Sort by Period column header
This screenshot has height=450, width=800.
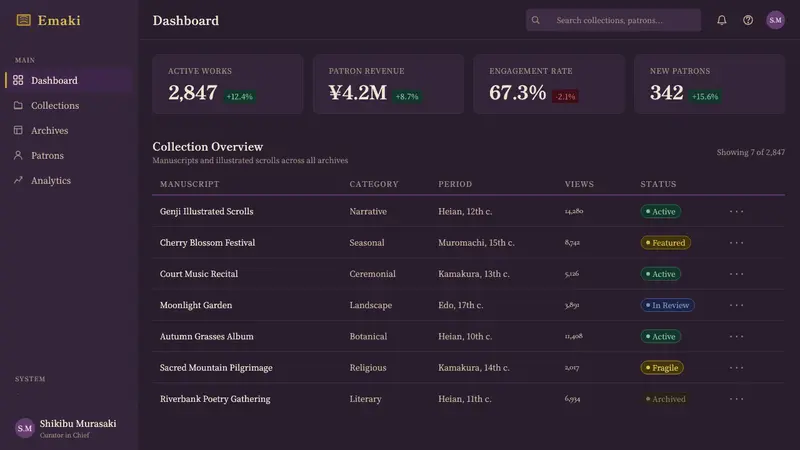click(x=455, y=184)
